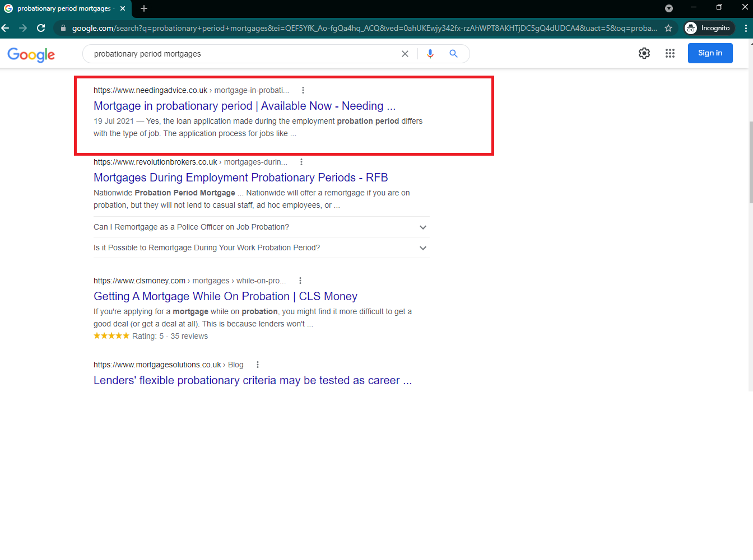
Task: Click the Google logo
Action: [31, 54]
